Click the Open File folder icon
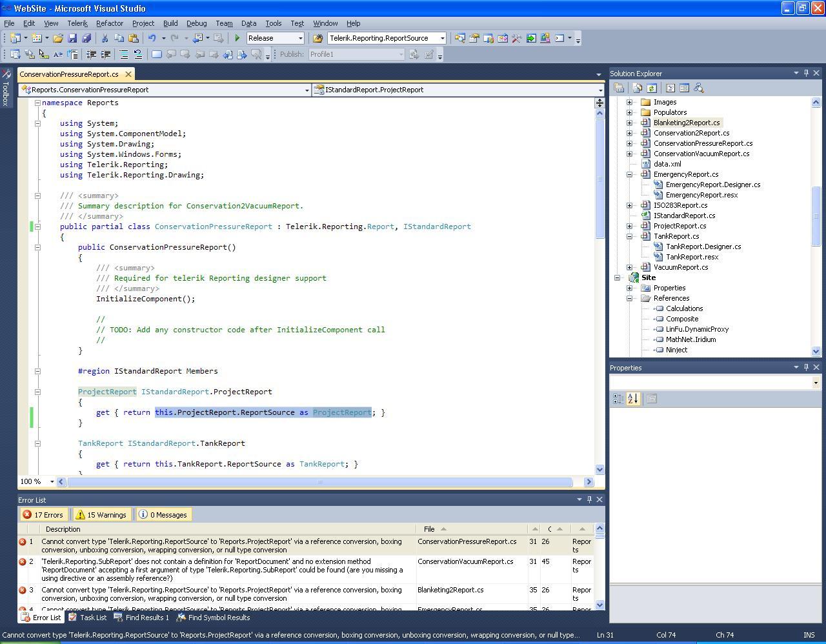Screen dimensions: 826x644 pos(58,39)
